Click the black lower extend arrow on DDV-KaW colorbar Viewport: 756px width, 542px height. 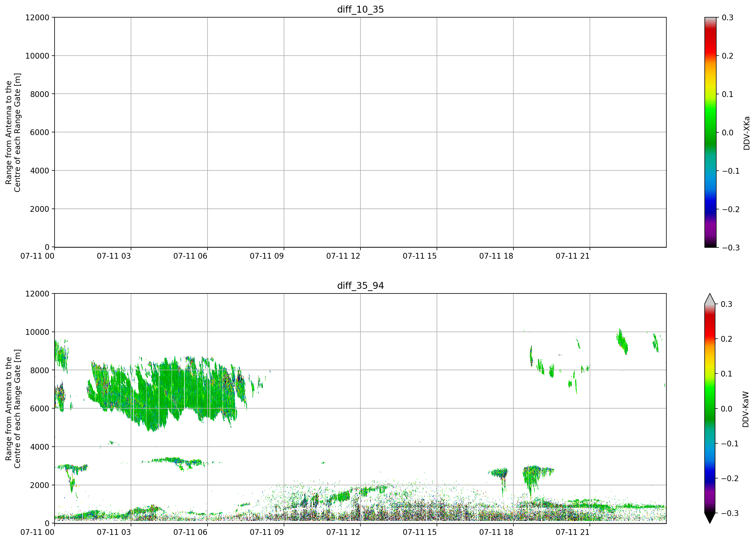pos(710,518)
